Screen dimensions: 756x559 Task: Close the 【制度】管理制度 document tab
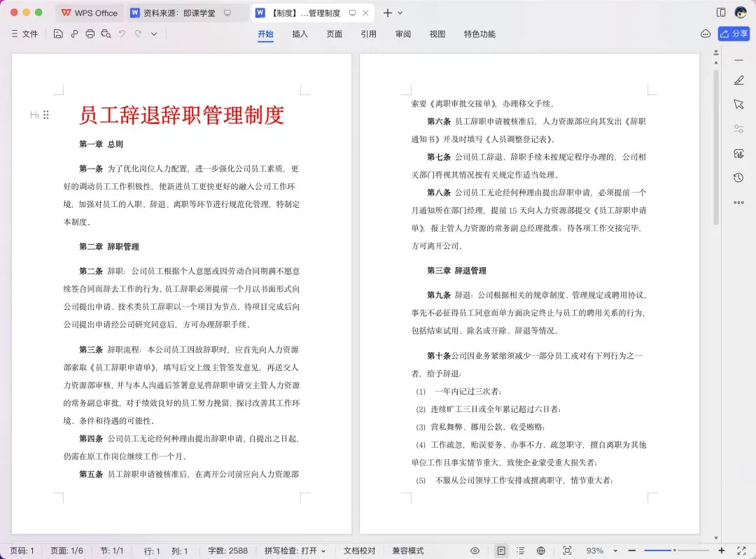[x=366, y=13]
